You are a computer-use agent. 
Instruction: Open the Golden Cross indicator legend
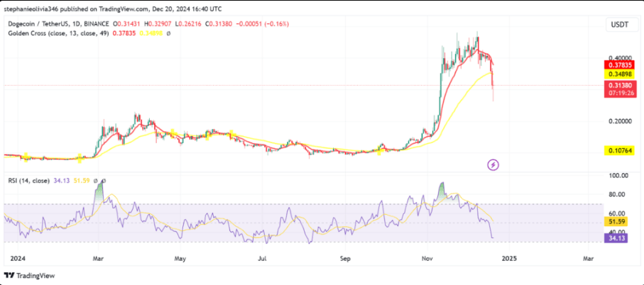pos(59,33)
